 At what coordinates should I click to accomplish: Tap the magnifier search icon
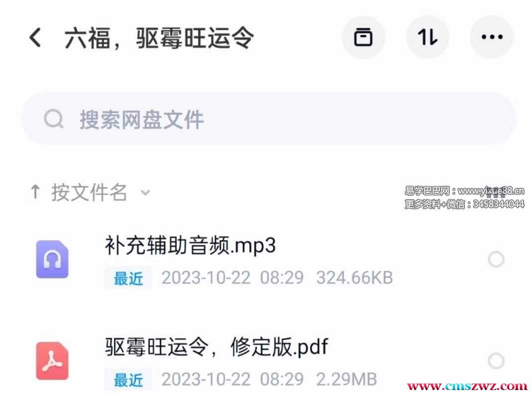click(x=54, y=119)
